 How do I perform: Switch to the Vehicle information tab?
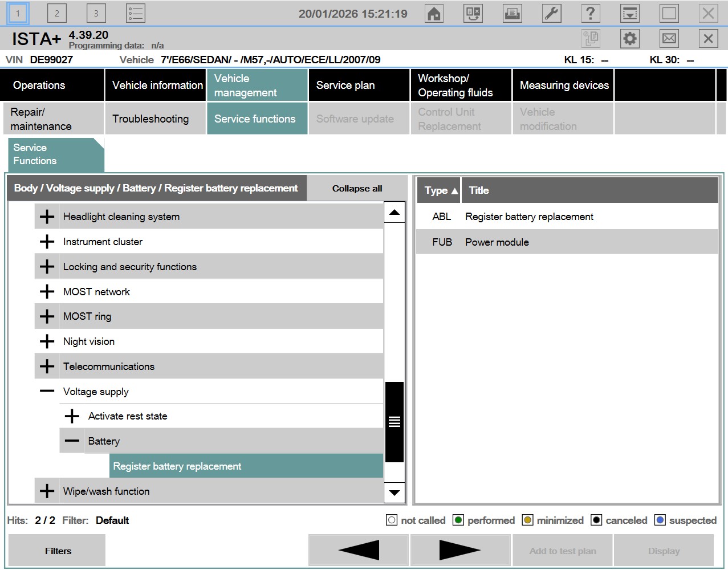(157, 85)
